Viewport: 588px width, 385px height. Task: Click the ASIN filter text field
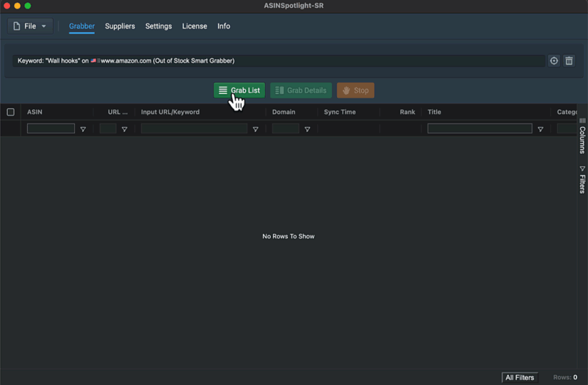(x=51, y=129)
